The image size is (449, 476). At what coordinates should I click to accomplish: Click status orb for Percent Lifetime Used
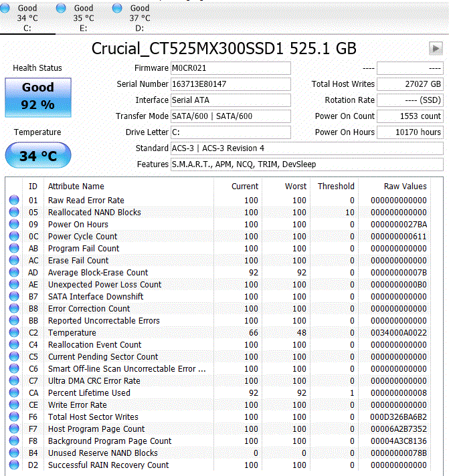pyautogui.click(x=14, y=392)
